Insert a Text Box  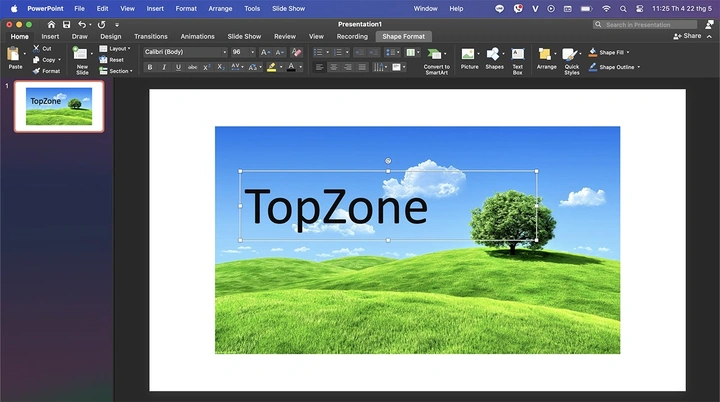point(518,54)
